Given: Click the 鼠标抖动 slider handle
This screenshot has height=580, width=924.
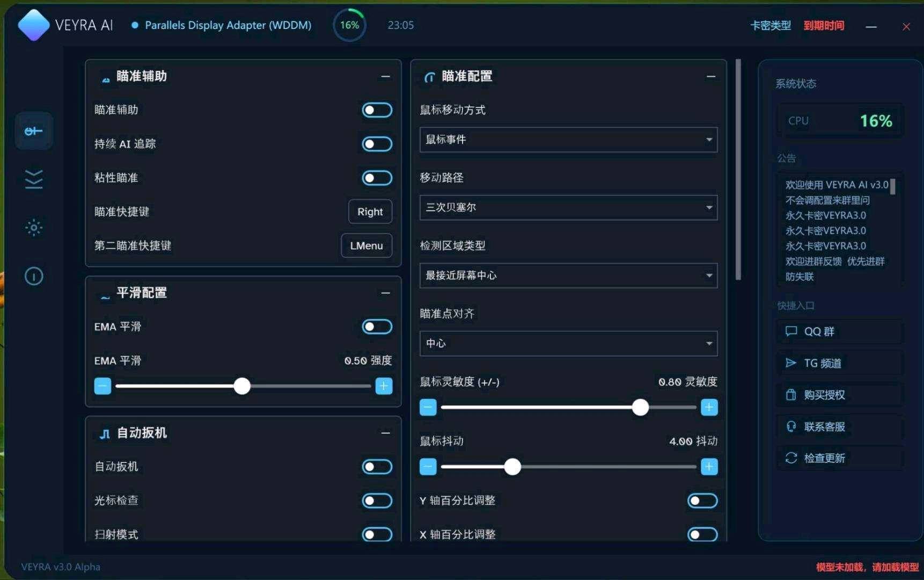Looking at the screenshot, I should pos(512,467).
